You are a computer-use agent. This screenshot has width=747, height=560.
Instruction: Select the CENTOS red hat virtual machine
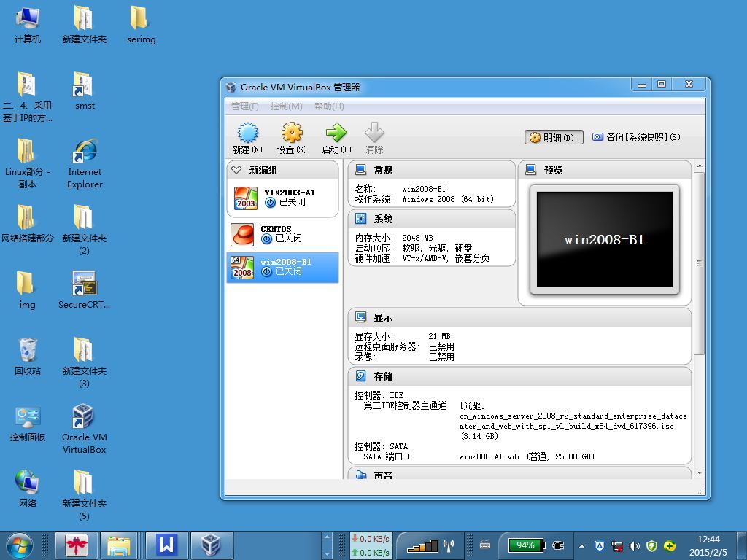[x=283, y=234]
